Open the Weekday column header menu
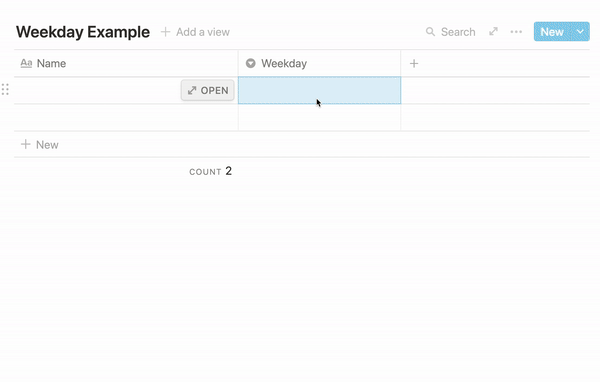Screen dimensions: 600x382 click(x=319, y=64)
